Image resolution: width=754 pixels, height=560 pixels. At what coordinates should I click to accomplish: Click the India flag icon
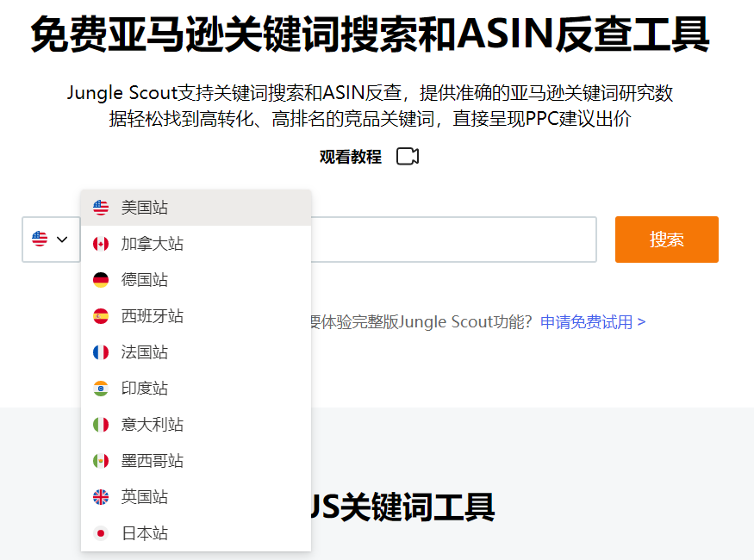[101, 389]
